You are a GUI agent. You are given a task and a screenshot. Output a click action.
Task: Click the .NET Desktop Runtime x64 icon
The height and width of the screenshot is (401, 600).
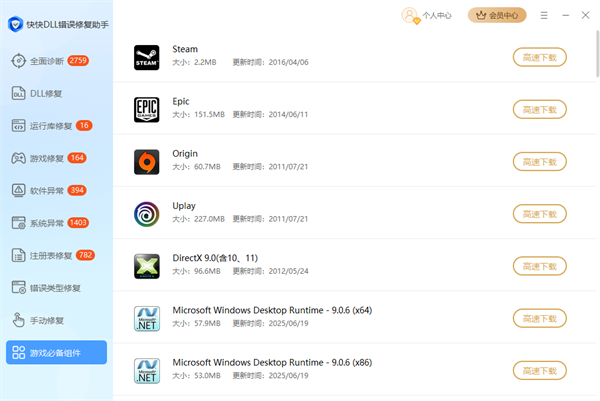tap(147, 318)
